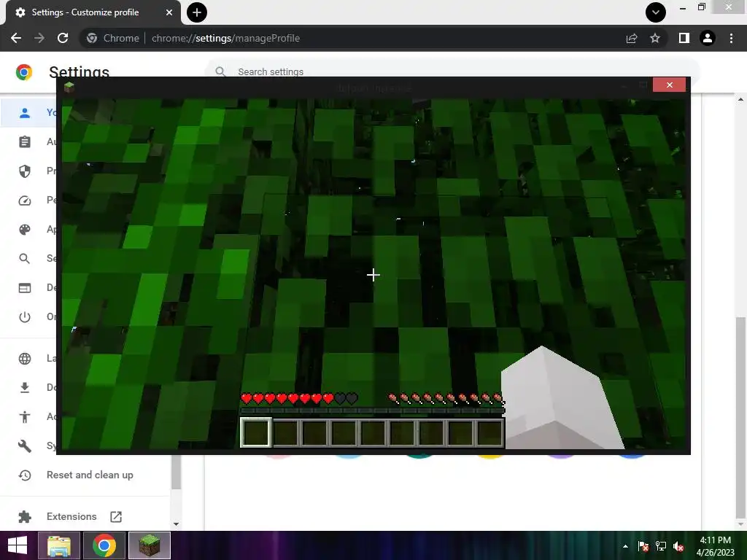Click the Minecraft taskbar button
Viewport: 747px width, 560px height.
pyautogui.click(x=149, y=545)
